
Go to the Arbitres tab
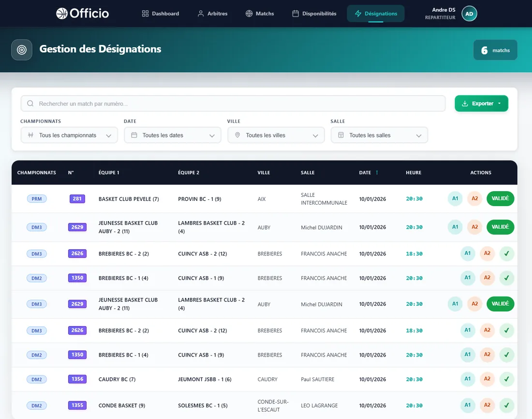(212, 14)
